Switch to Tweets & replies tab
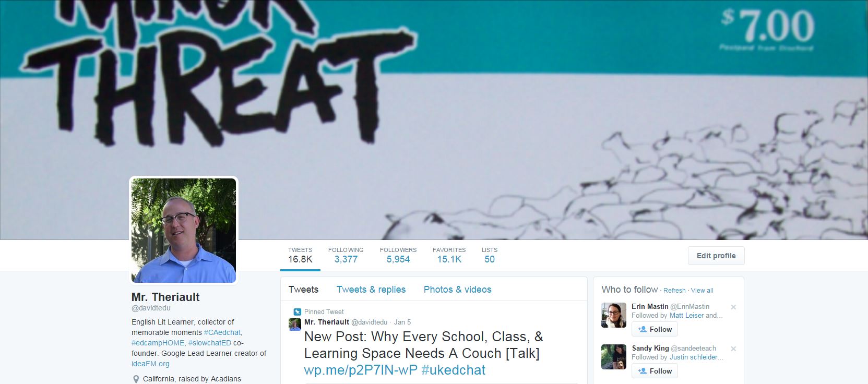This screenshot has width=868, height=384. pyautogui.click(x=371, y=290)
